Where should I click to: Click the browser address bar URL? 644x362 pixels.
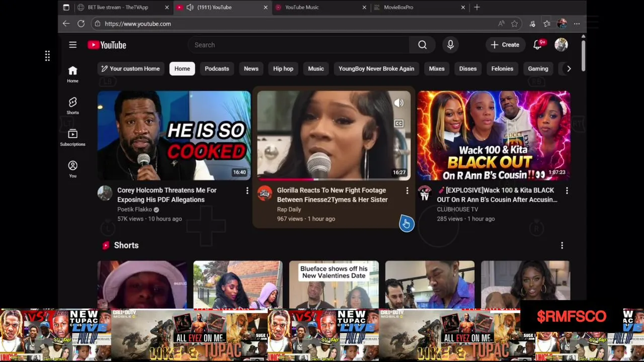point(138,24)
